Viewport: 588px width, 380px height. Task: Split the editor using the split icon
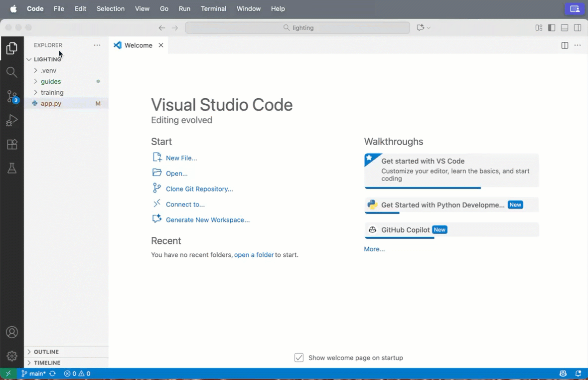point(564,45)
